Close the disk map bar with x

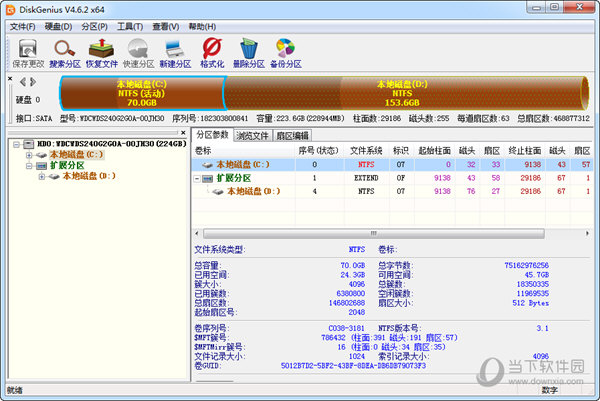(10, 78)
